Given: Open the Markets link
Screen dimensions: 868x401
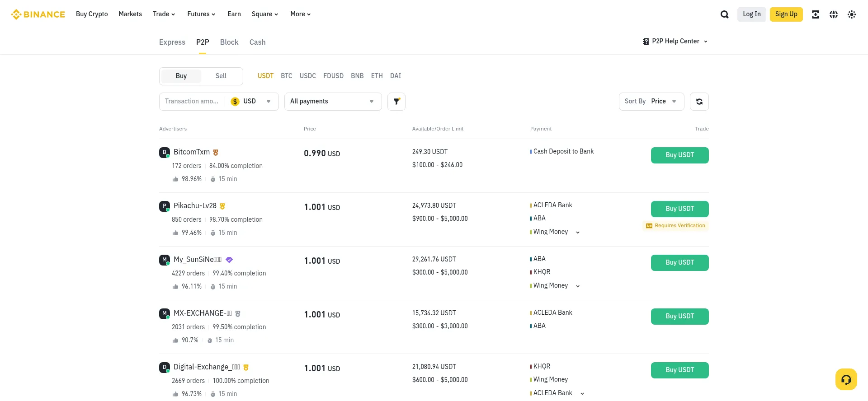Looking at the screenshot, I should (130, 14).
